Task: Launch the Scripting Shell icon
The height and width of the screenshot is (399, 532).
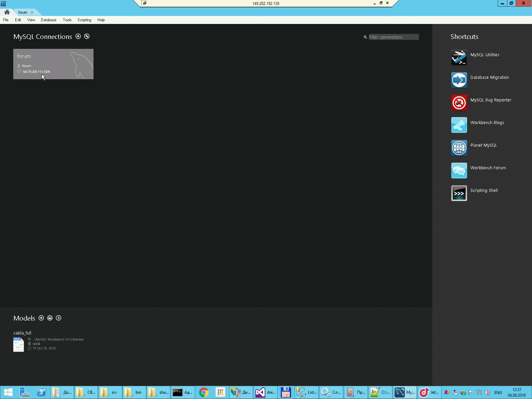Action: [459, 193]
